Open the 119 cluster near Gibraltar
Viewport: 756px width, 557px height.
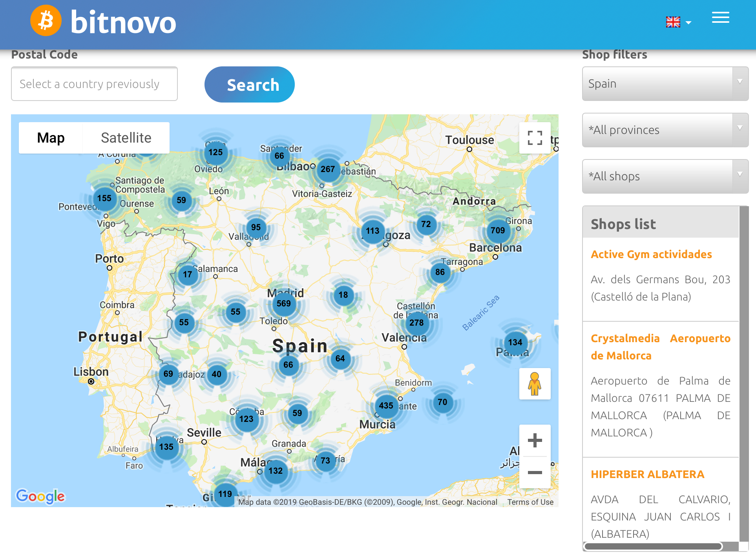(225, 494)
